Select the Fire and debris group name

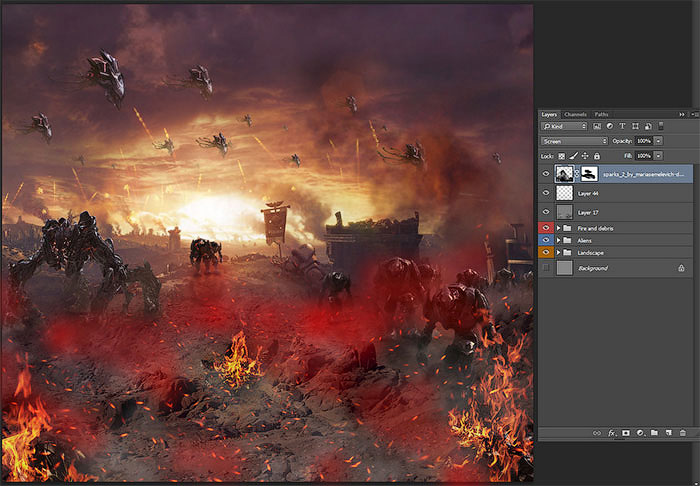tap(595, 228)
